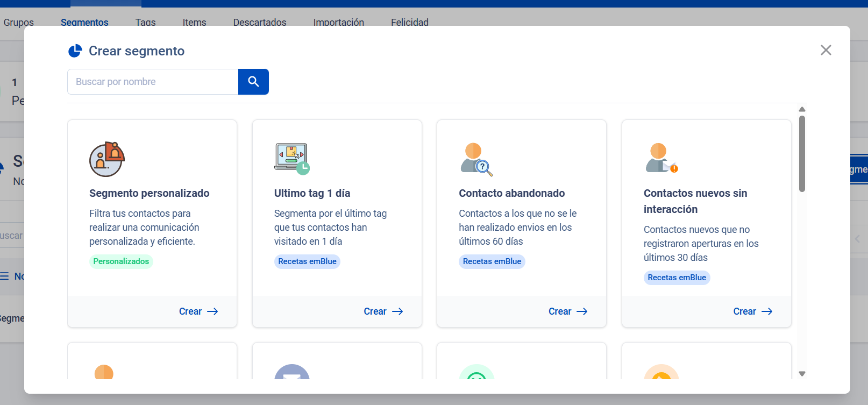Screen dimensions: 868x405
Task: Select the Personalizados green tag
Action: 121,261
